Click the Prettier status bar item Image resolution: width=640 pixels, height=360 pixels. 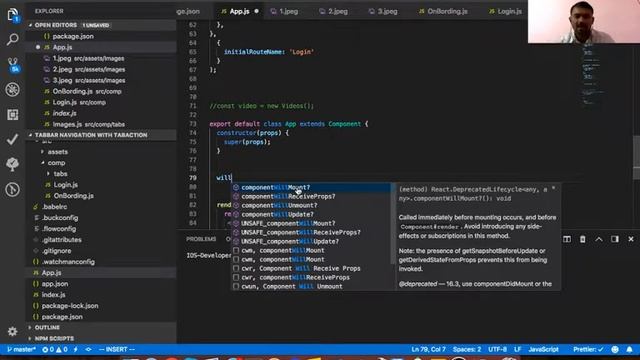pos(588,349)
